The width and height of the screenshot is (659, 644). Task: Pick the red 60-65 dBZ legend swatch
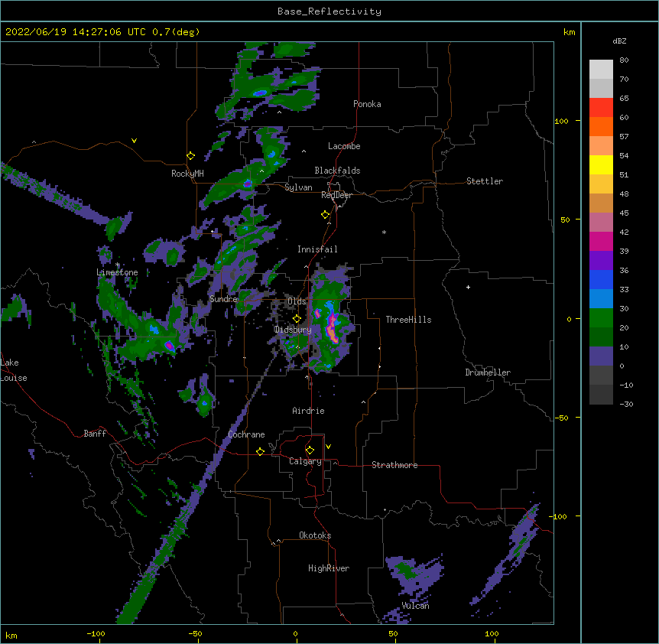[x=601, y=107]
